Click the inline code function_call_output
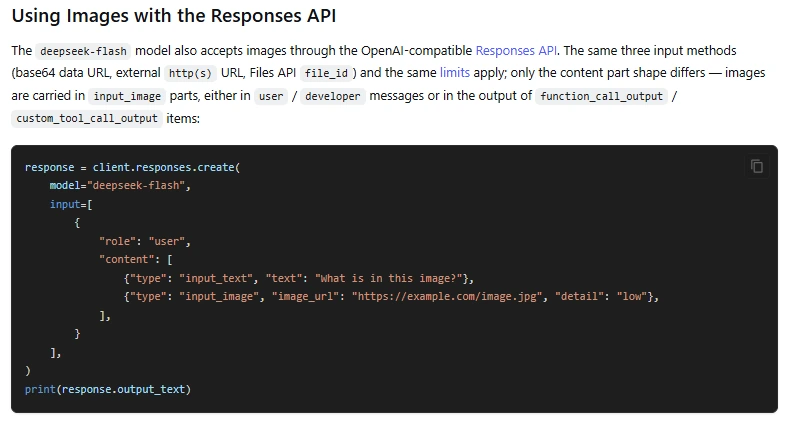788x423 pixels. point(602,96)
